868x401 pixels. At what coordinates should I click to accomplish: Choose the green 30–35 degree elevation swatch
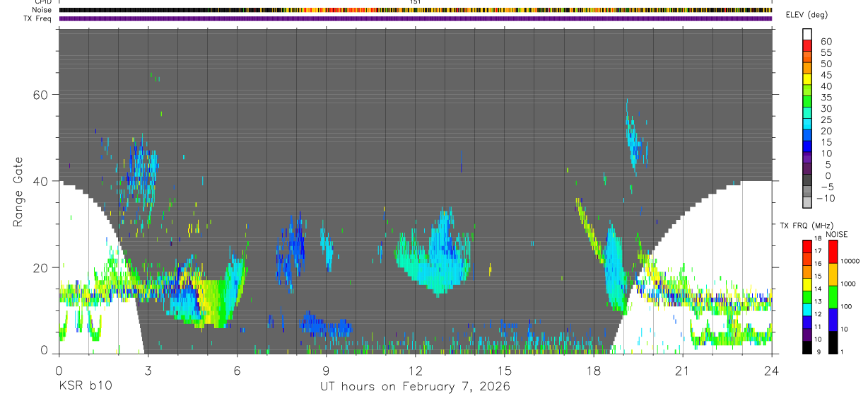(807, 103)
